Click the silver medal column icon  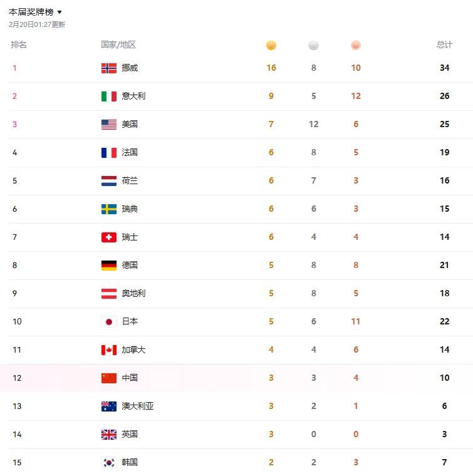(x=313, y=45)
